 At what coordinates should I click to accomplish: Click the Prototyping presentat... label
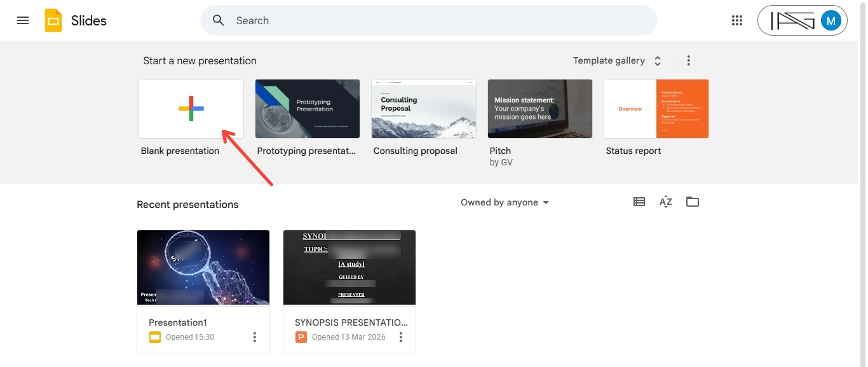tap(307, 151)
